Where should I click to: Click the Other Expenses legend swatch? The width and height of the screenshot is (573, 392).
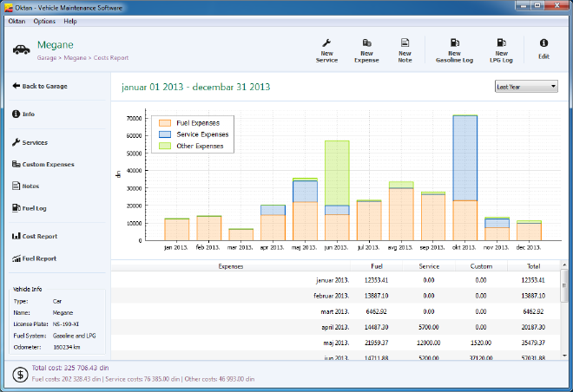163,146
